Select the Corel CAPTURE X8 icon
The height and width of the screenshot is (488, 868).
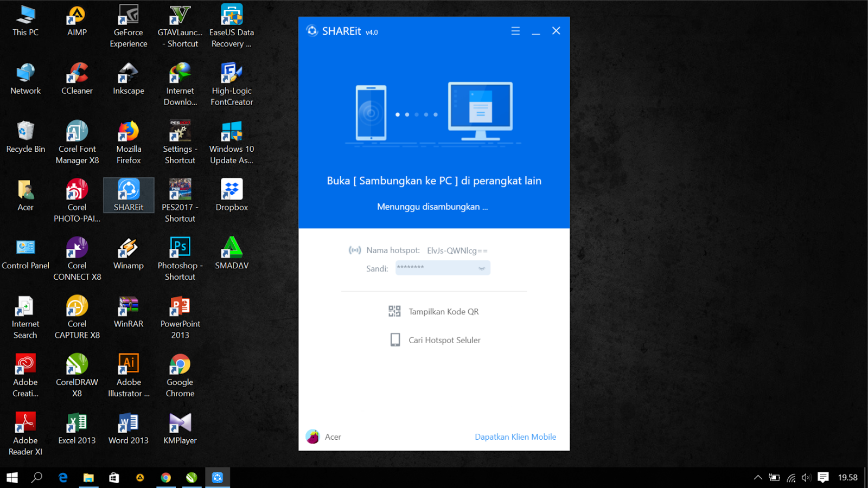[77, 318]
